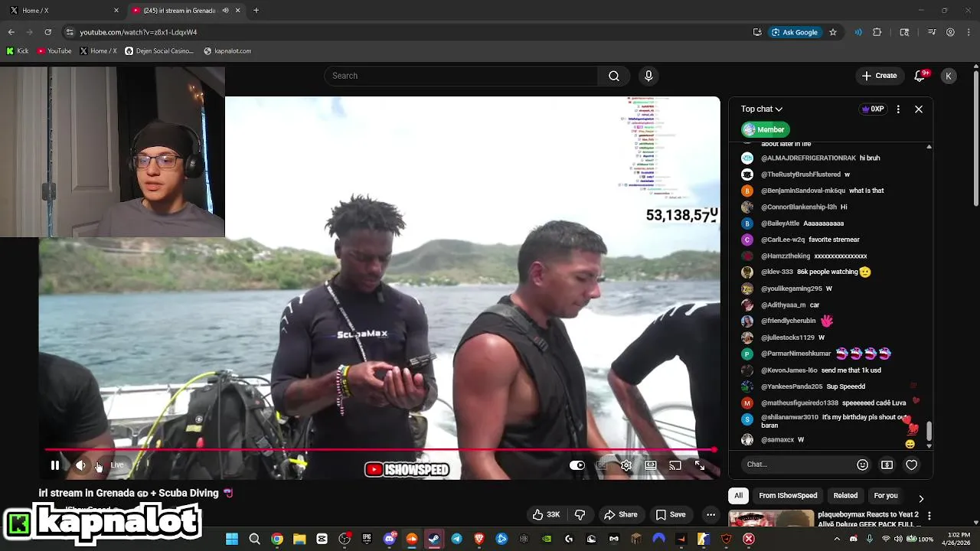980x551 pixels.
Task: Switch the player to theater mode
Action: (651, 465)
